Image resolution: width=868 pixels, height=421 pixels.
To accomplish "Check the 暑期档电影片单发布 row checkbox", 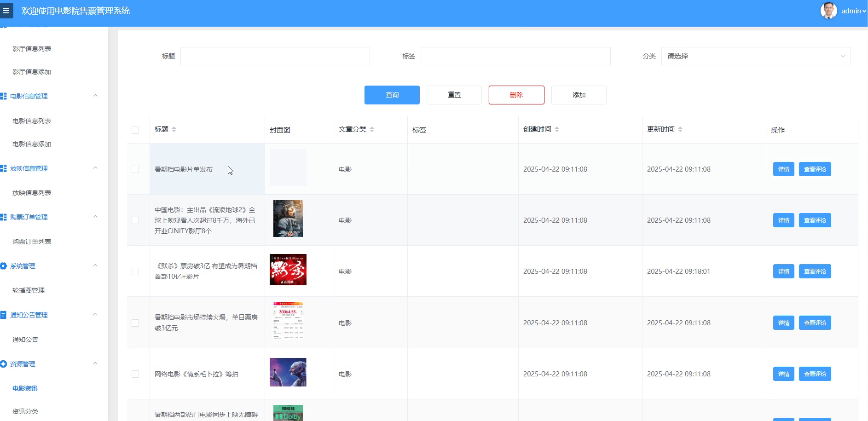I will pos(135,169).
